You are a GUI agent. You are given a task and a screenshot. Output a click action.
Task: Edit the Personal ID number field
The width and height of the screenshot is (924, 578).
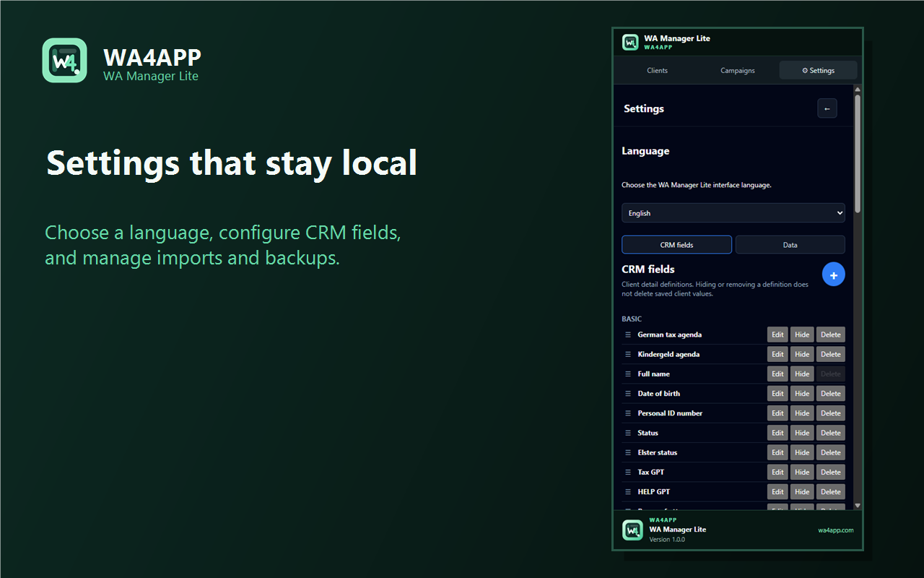click(x=777, y=413)
